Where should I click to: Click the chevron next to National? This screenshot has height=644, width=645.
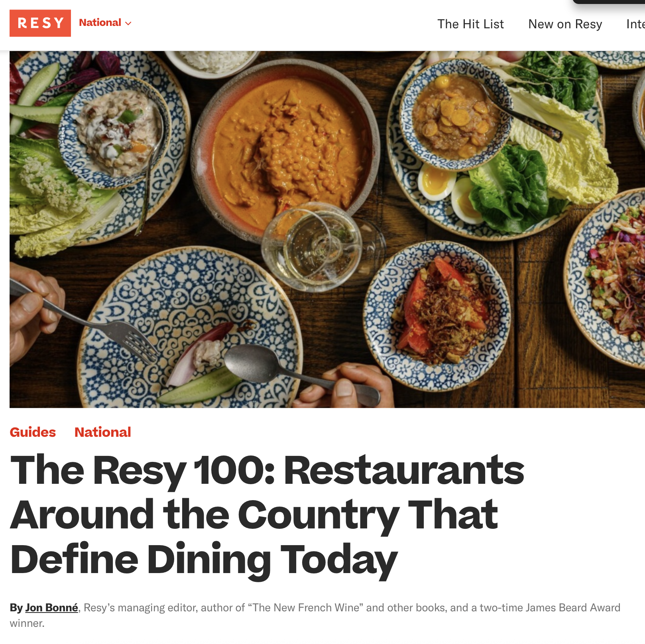point(128,24)
